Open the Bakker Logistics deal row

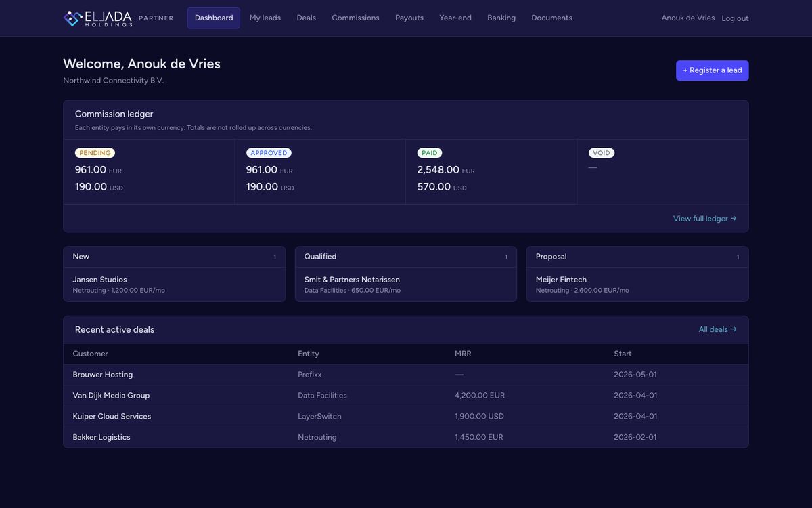[406, 438]
